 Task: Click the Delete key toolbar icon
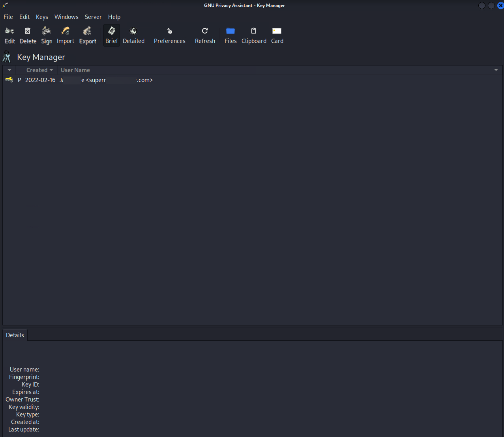click(28, 35)
